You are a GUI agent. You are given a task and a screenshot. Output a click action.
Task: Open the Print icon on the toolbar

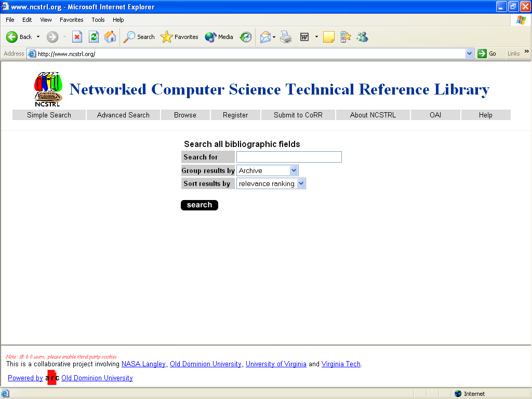click(x=286, y=37)
